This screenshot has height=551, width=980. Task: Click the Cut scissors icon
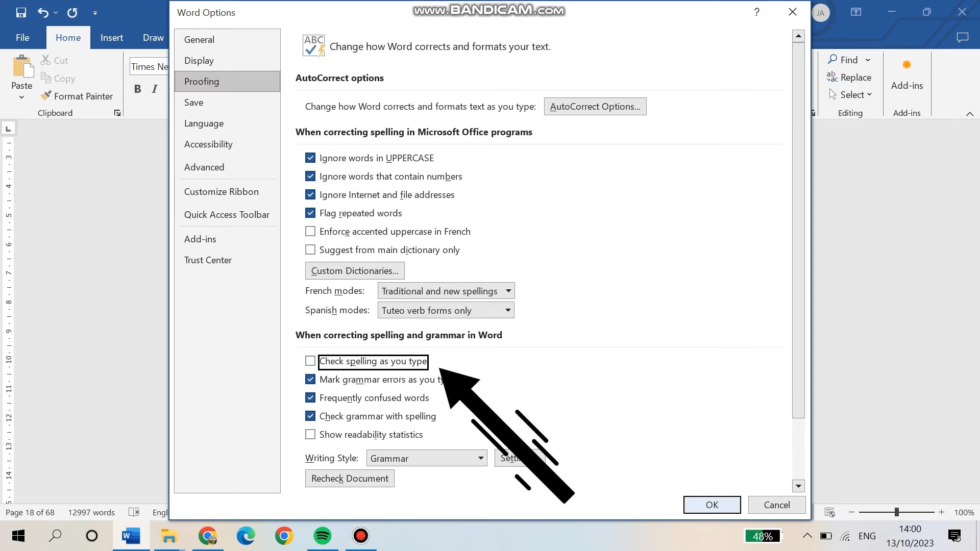[45, 60]
